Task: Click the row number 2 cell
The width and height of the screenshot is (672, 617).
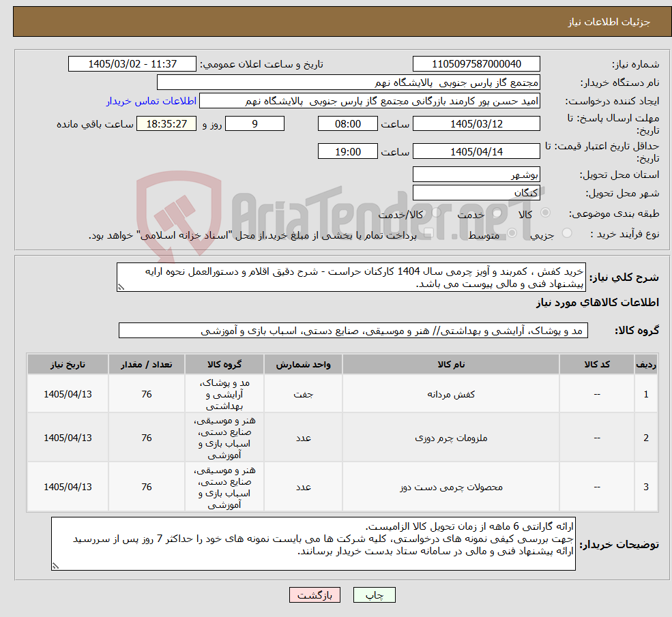Action: pyautogui.click(x=646, y=438)
